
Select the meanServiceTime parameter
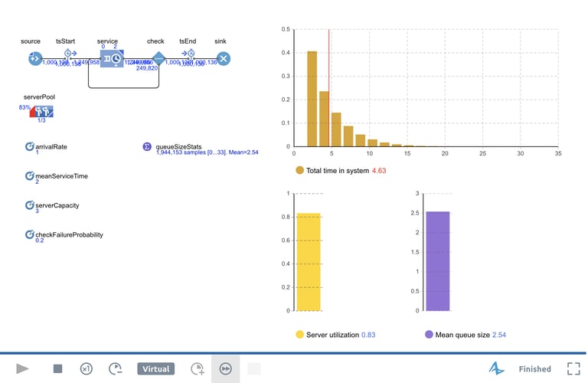click(30, 175)
